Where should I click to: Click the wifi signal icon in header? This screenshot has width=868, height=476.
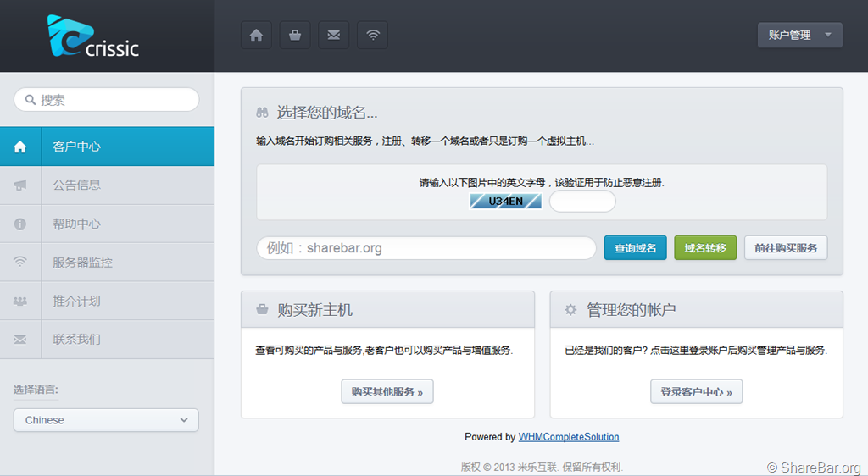tap(372, 36)
